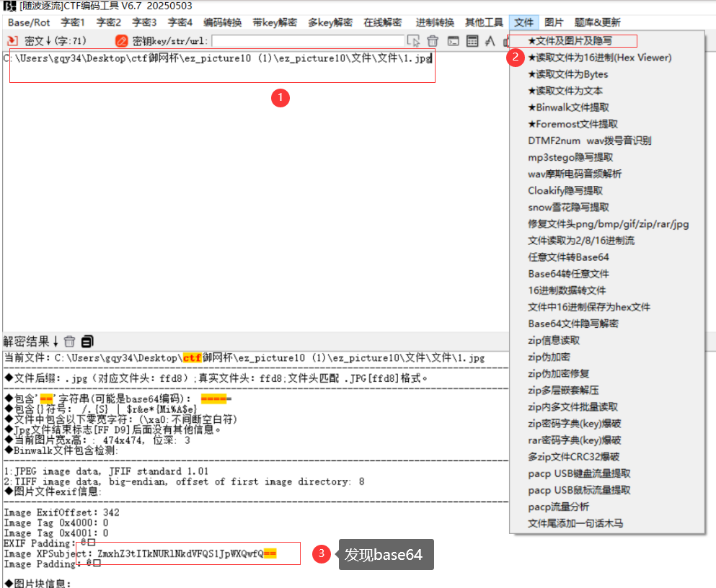Open the 字密1 menu
The image size is (716, 588).
tap(73, 22)
